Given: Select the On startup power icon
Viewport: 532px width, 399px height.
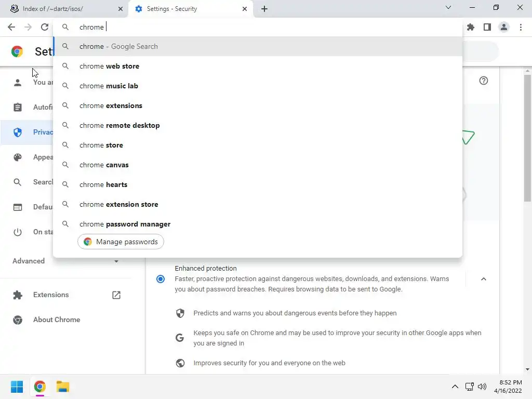Looking at the screenshot, I should point(18,232).
